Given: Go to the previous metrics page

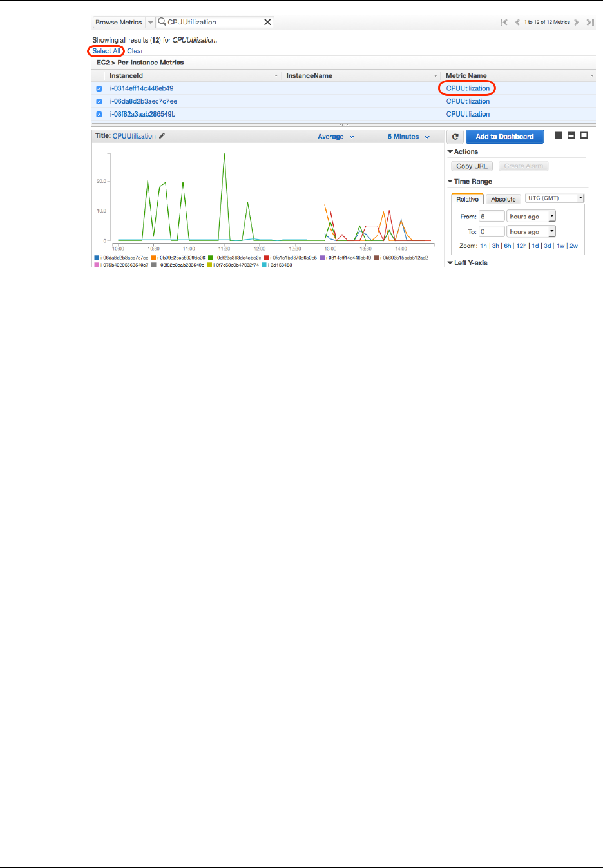Looking at the screenshot, I should pyautogui.click(x=517, y=22).
